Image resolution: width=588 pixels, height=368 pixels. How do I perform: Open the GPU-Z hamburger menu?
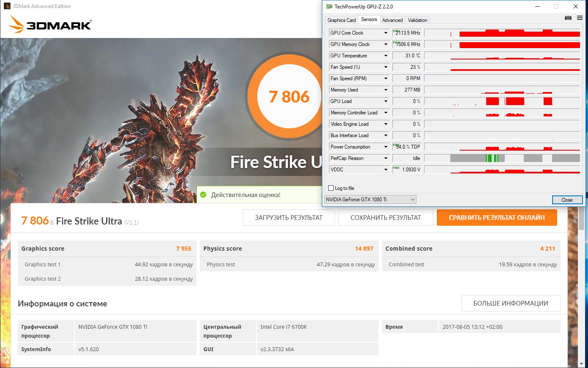[x=580, y=18]
